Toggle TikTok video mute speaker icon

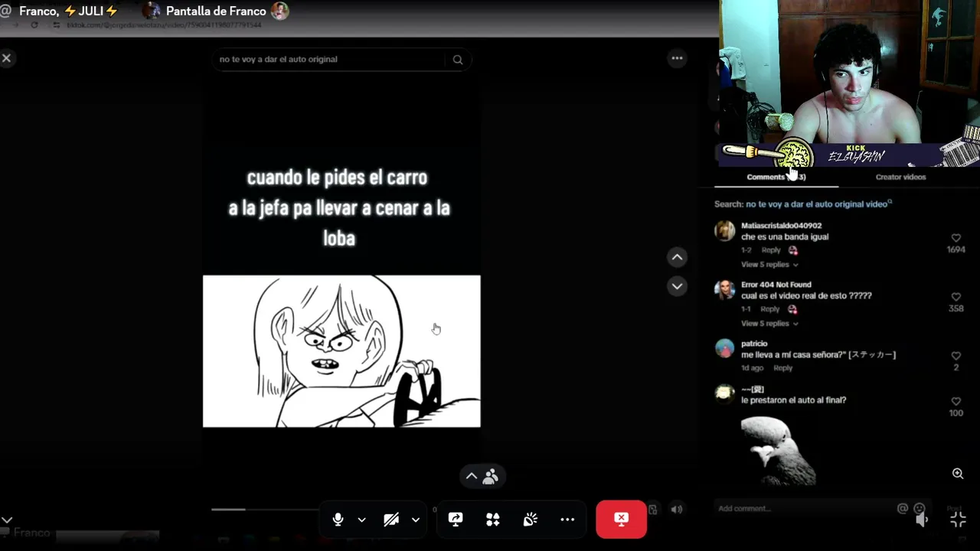point(677,509)
